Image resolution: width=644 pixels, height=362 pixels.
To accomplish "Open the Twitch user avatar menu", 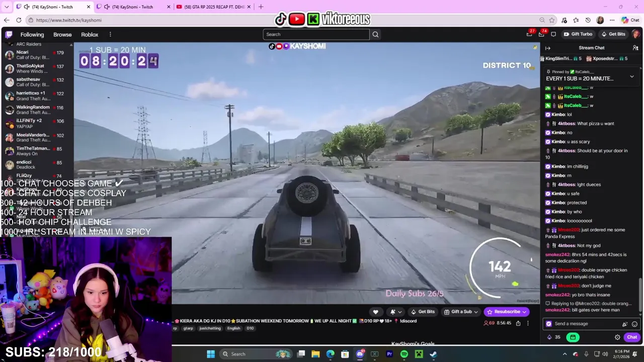I will pyautogui.click(x=636, y=34).
